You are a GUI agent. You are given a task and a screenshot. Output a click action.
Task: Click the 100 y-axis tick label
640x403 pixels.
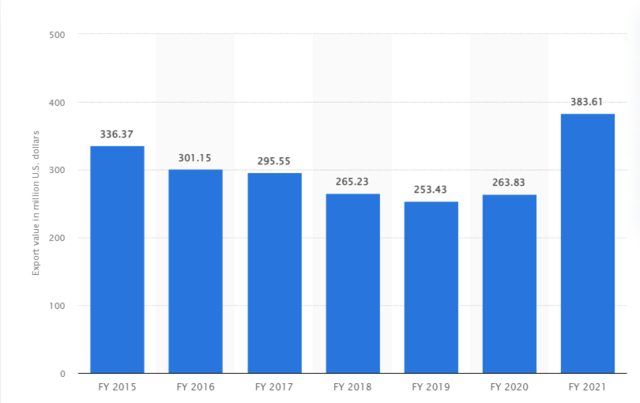[57, 306]
